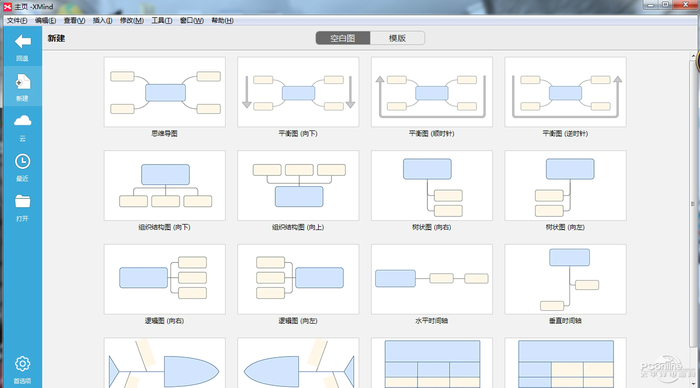Click the 水平时间轴 label text
This screenshot has width=700, height=388.
pos(431,321)
